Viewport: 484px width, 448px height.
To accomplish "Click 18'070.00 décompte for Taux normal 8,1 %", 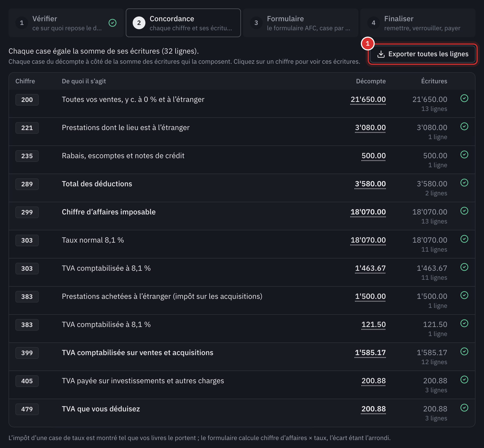I will [368, 240].
